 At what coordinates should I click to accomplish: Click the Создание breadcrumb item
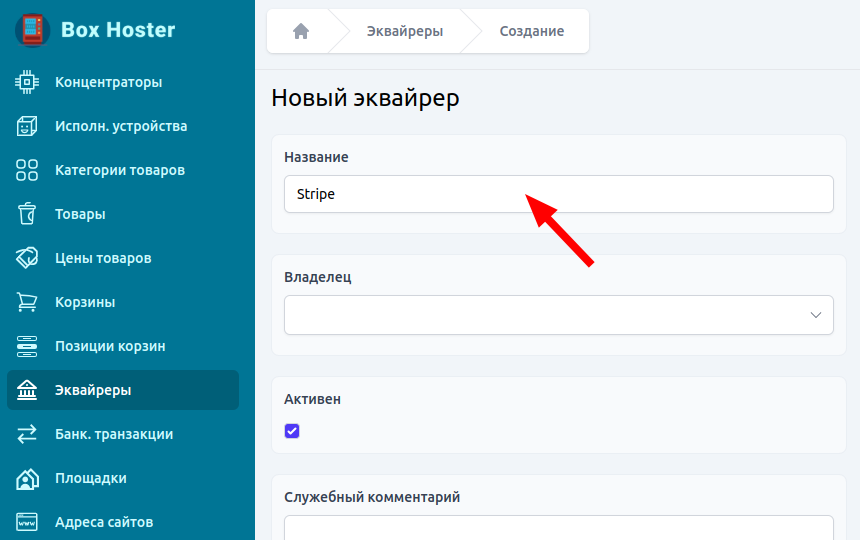[531, 31]
